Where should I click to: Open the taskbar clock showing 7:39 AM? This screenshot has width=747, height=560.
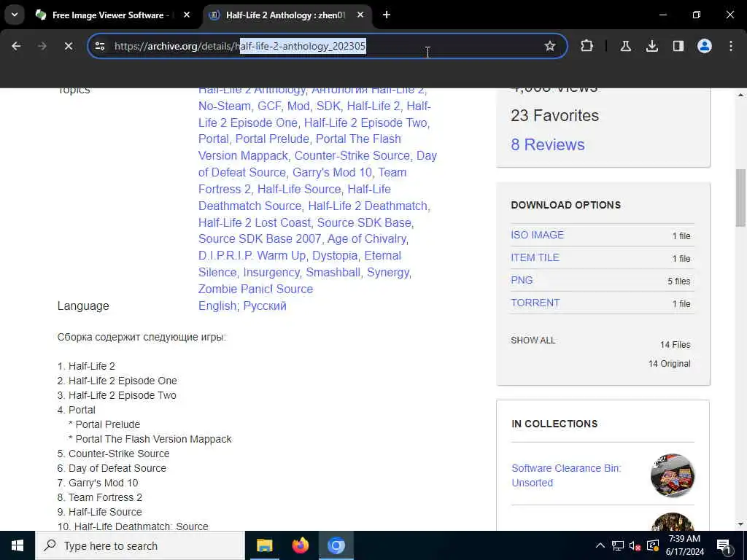pyautogui.click(x=684, y=545)
